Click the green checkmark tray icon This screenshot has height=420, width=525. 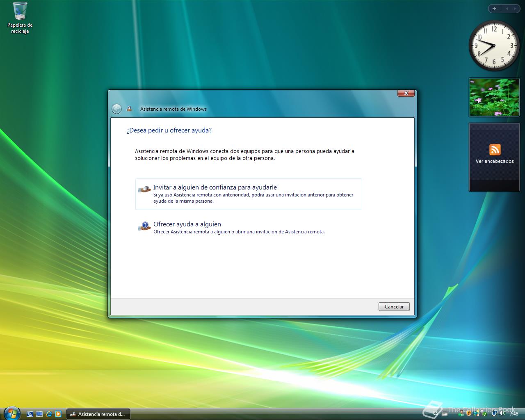pyautogui.click(x=484, y=414)
